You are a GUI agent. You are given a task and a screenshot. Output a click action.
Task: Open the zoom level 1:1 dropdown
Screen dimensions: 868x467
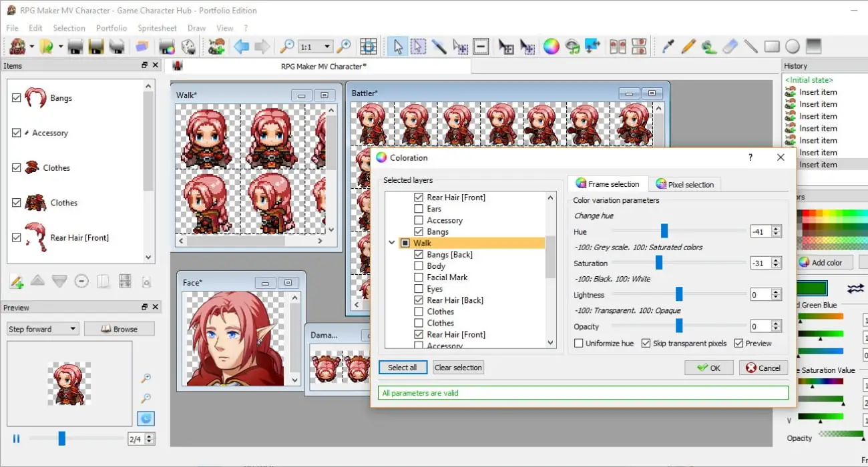click(327, 47)
